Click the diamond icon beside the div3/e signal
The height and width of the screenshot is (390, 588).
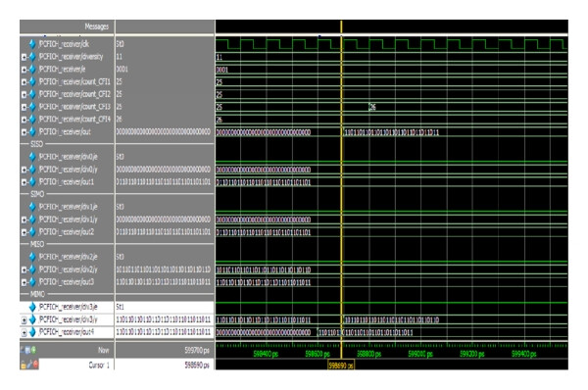(32, 307)
